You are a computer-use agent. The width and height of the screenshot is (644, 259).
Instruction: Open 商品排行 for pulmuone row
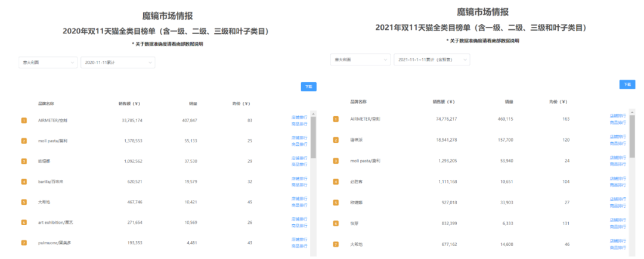[299, 246]
